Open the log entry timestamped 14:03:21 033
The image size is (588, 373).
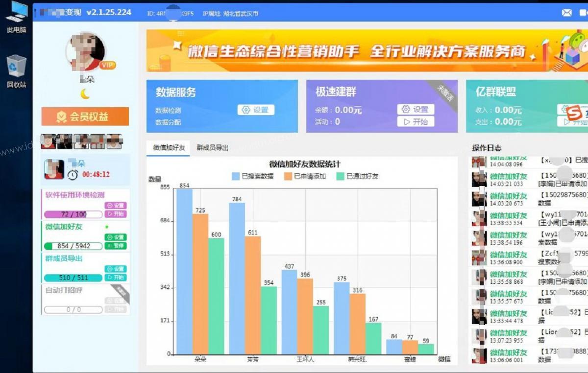(x=529, y=180)
